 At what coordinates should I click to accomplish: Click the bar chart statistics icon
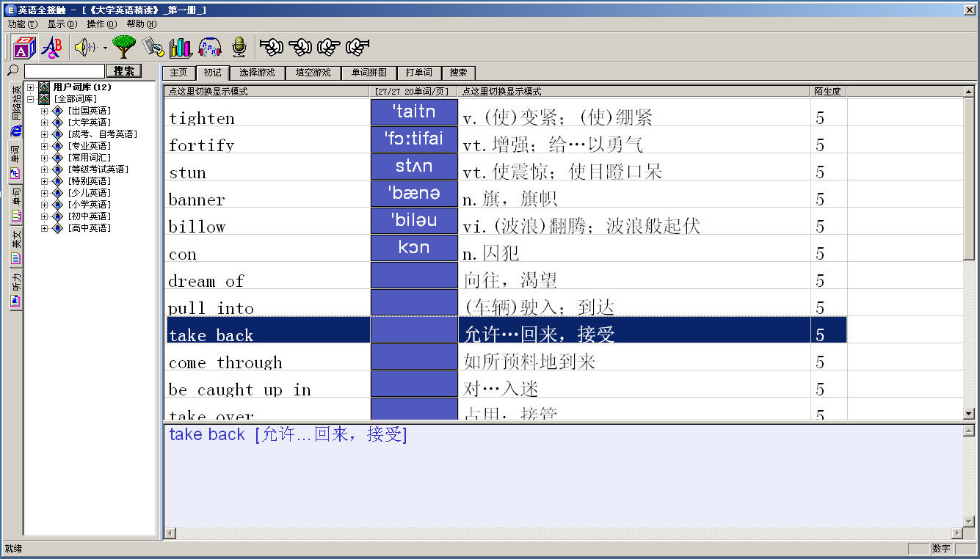180,46
